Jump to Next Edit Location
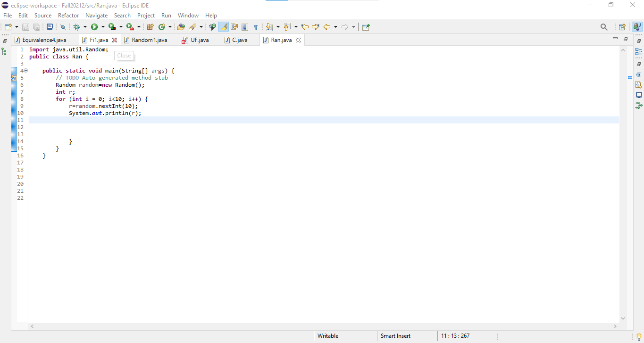This screenshot has width=644, height=343. tap(316, 27)
